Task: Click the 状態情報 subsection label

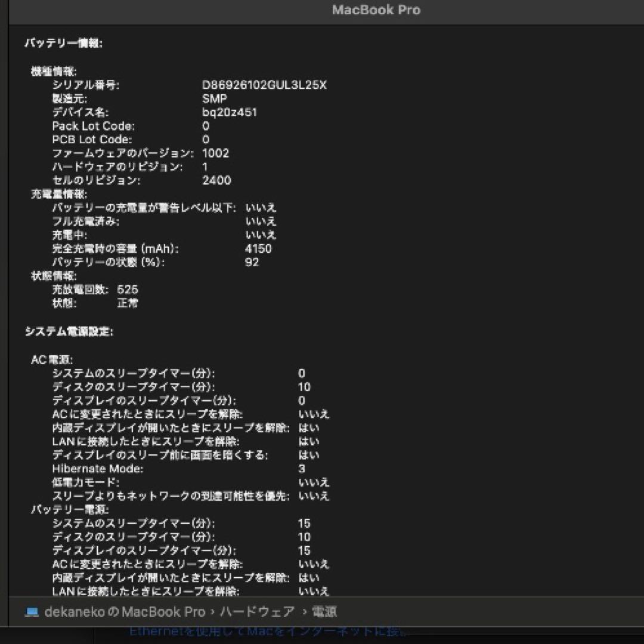Action: point(55,276)
